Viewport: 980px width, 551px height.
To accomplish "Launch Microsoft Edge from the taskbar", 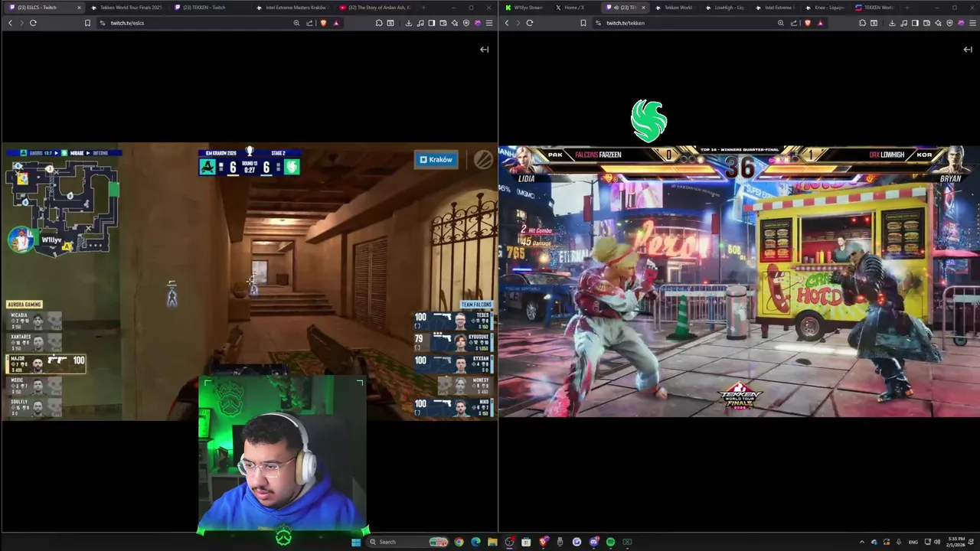I will coord(475,542).
